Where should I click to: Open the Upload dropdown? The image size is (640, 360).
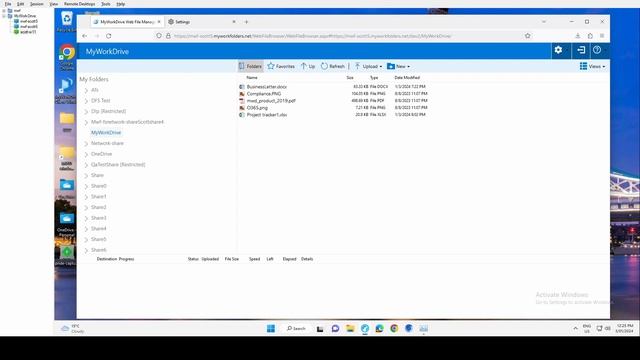(368, 66)
